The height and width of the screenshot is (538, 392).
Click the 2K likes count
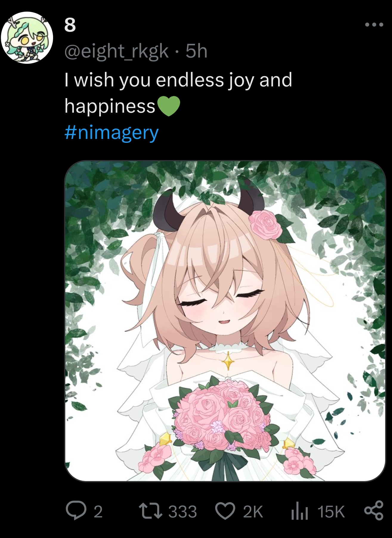(253, 512)
